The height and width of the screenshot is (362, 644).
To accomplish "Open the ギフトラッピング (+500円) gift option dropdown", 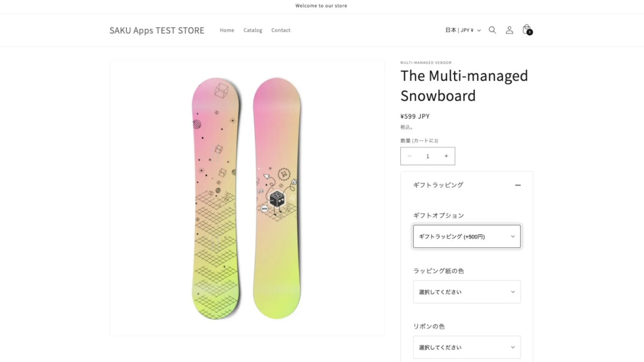I will coord(466,236).
